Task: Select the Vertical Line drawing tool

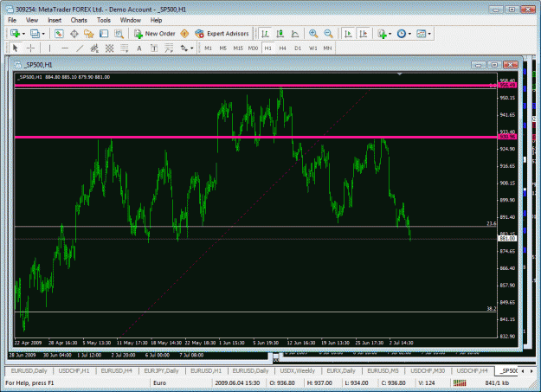Action: coord(49,48)
